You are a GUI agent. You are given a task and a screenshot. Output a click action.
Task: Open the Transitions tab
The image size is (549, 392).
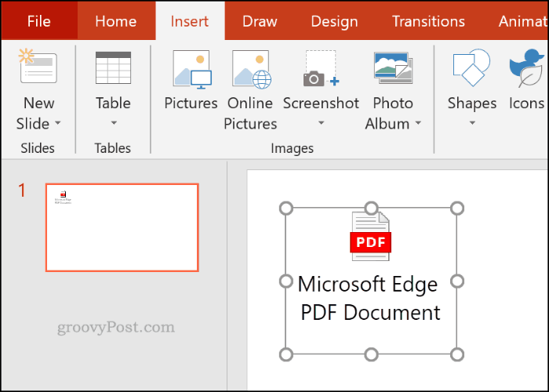click(x=434, y=21)
